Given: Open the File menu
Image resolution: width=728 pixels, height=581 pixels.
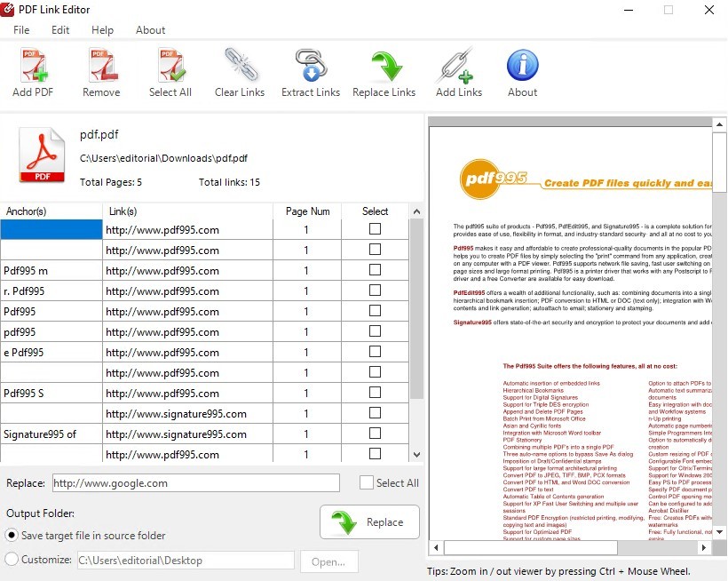Looking at the screenshot, I should click(x=21, y=30).
